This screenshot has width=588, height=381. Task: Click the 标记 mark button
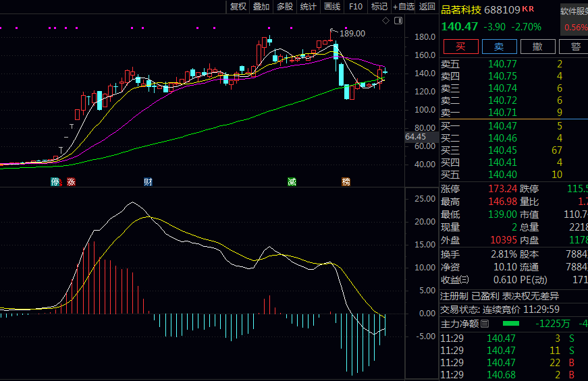click(x=379, y=7)
